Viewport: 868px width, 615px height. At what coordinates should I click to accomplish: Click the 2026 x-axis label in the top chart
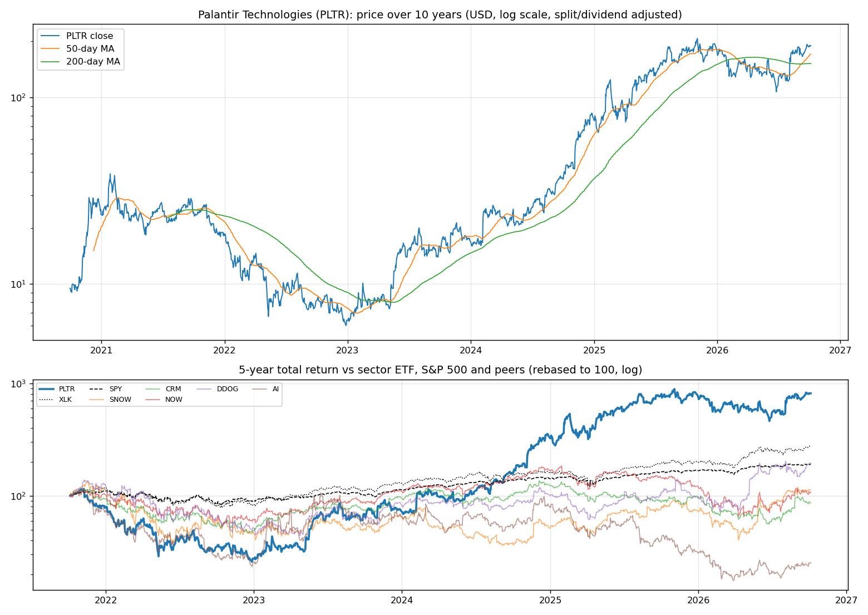[x=717, y=350]
